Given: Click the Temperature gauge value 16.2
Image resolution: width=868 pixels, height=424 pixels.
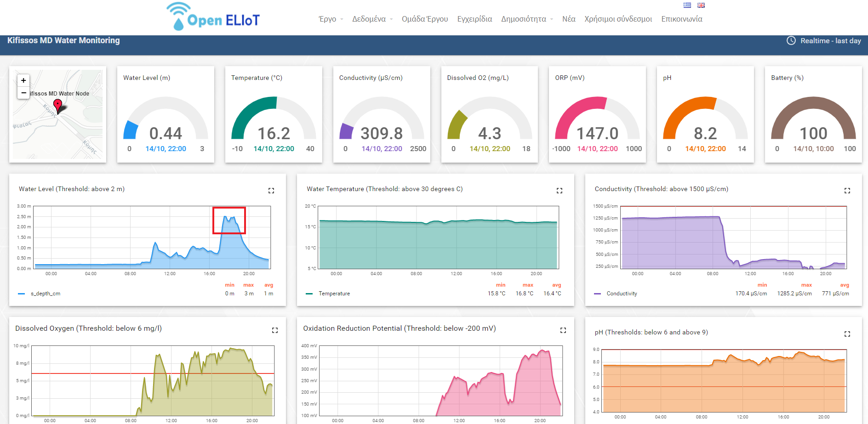Looking at the screenshot, I should tap(274, 133).
